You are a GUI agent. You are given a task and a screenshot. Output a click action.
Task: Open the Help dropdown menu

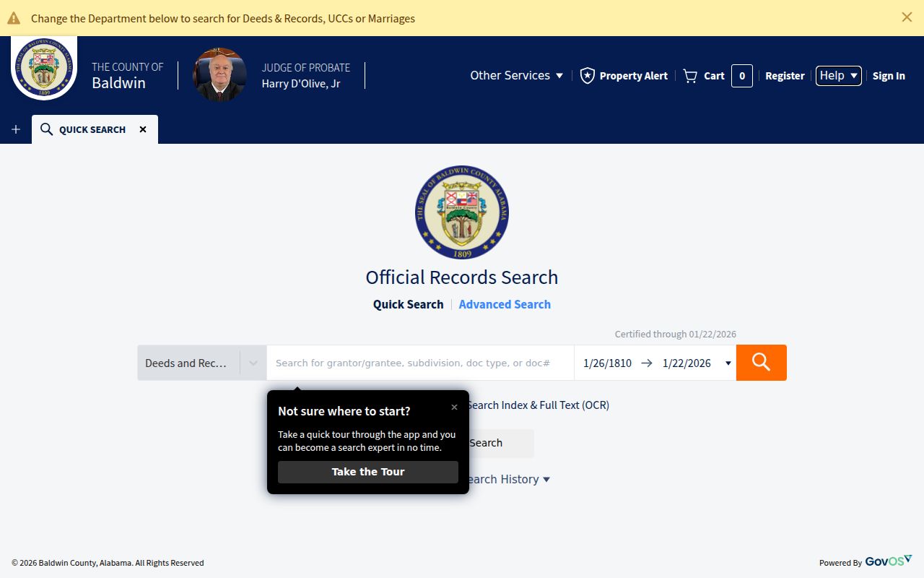tap(838, 75)
